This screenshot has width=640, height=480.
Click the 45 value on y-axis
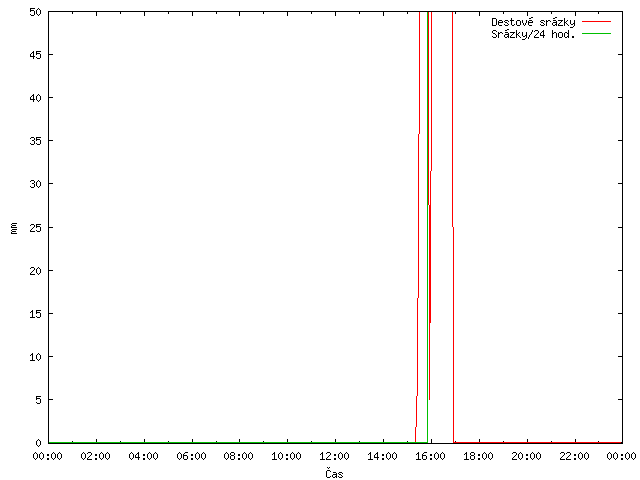click(36, 55)
